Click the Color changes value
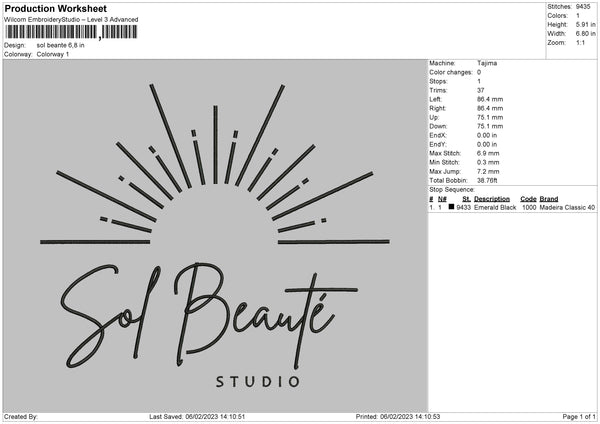The image size is (600, 424). click(479, 72)
